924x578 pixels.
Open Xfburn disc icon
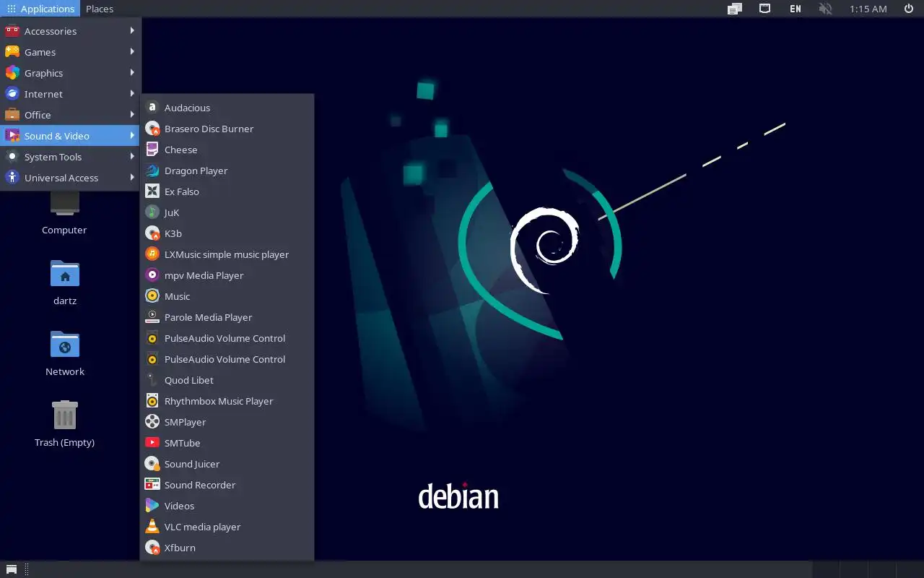click(x=152, y=548)
